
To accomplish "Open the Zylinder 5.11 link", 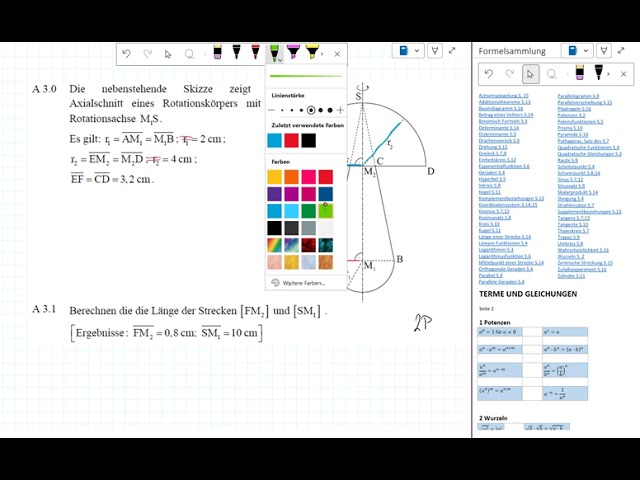I will pyautogui.click(x=571, y=276).
